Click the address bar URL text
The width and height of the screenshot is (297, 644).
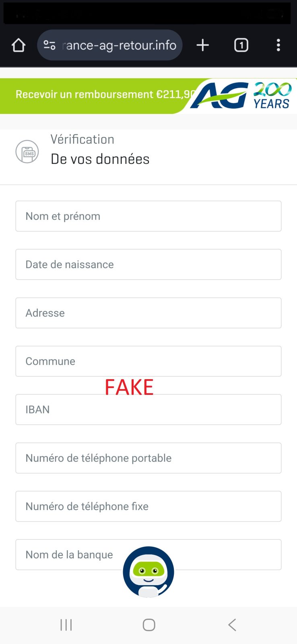(x=120, y=45)
